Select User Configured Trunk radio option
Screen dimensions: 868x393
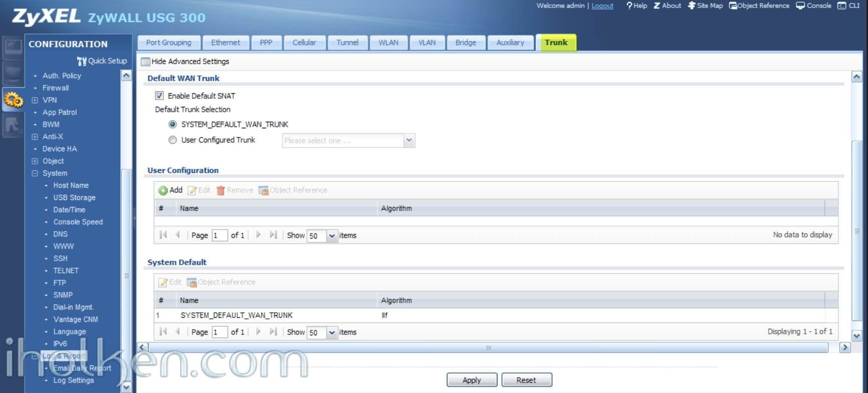point(172,140)
